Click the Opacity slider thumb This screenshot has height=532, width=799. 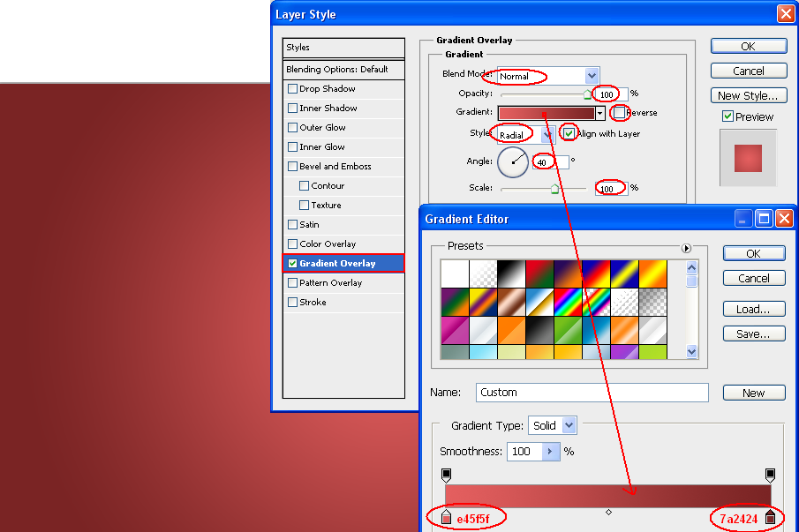[587, 94]
